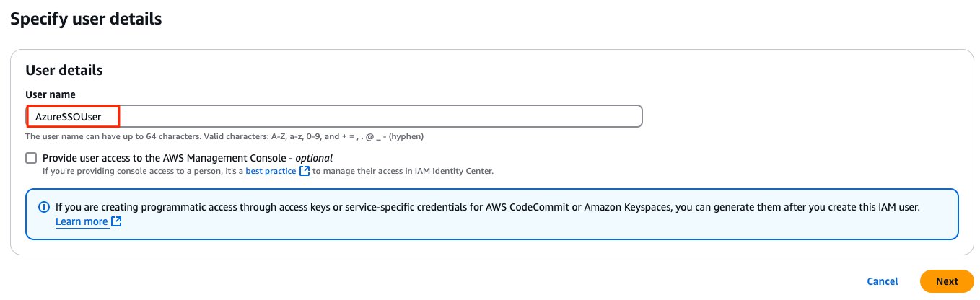Click external-link icon next to Learn more
Screen dimensions: 980x300
(x=116, y=221)
